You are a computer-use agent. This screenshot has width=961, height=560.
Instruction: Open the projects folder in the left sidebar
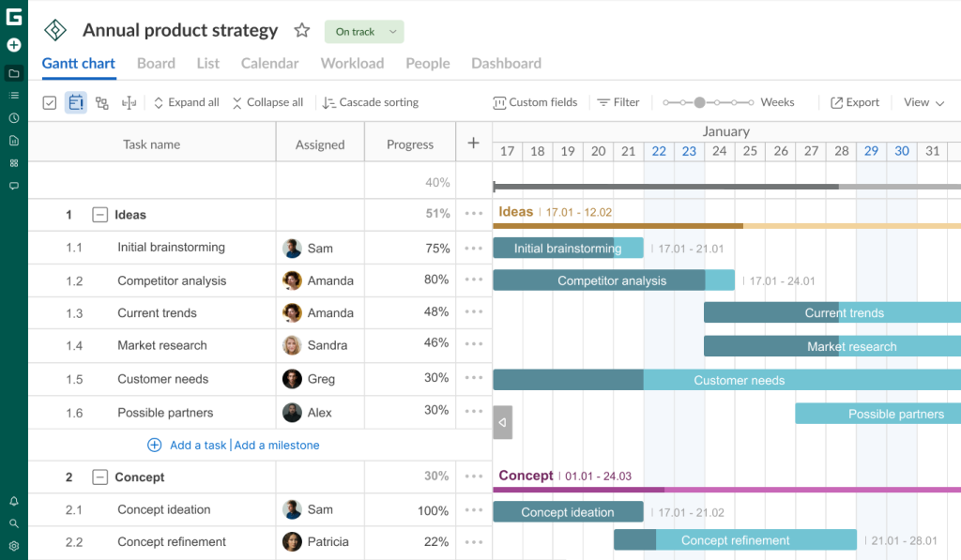click(x=13, y=73)
